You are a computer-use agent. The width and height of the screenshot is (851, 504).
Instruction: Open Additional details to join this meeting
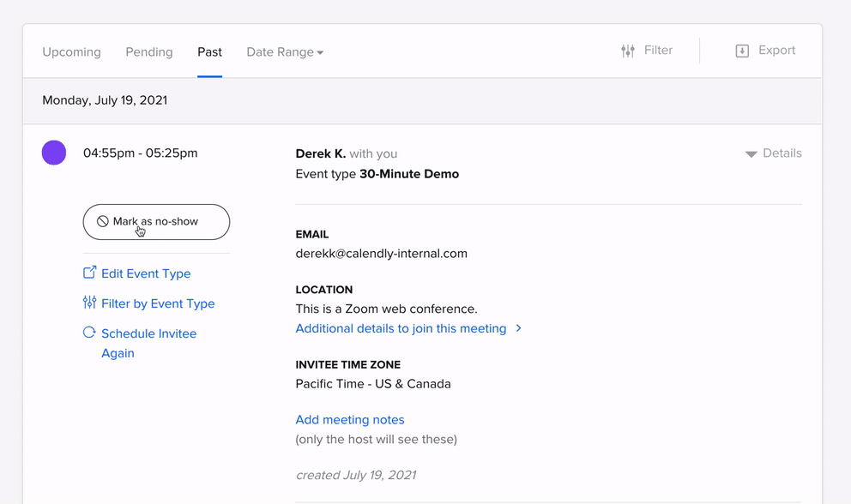400,328
